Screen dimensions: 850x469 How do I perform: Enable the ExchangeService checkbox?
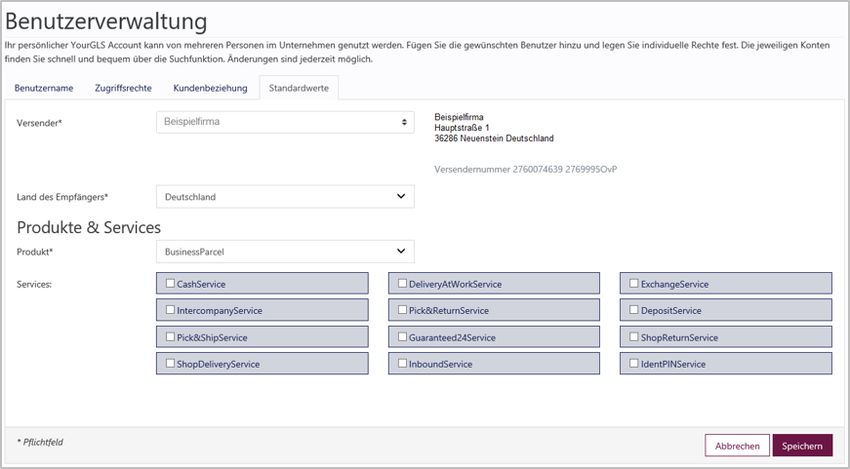pos(634,284)
